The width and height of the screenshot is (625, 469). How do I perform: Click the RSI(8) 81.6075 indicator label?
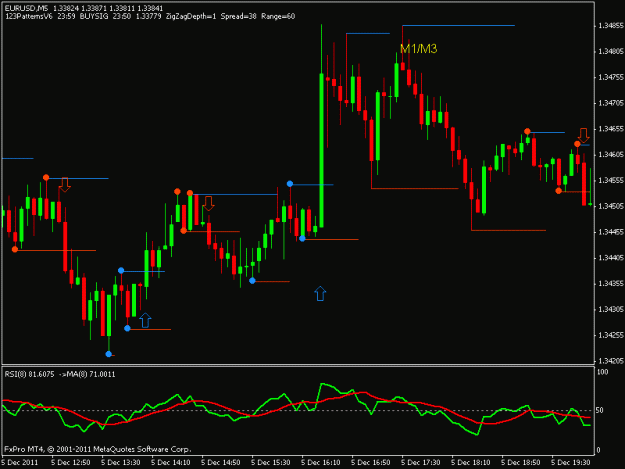point(29,374)
